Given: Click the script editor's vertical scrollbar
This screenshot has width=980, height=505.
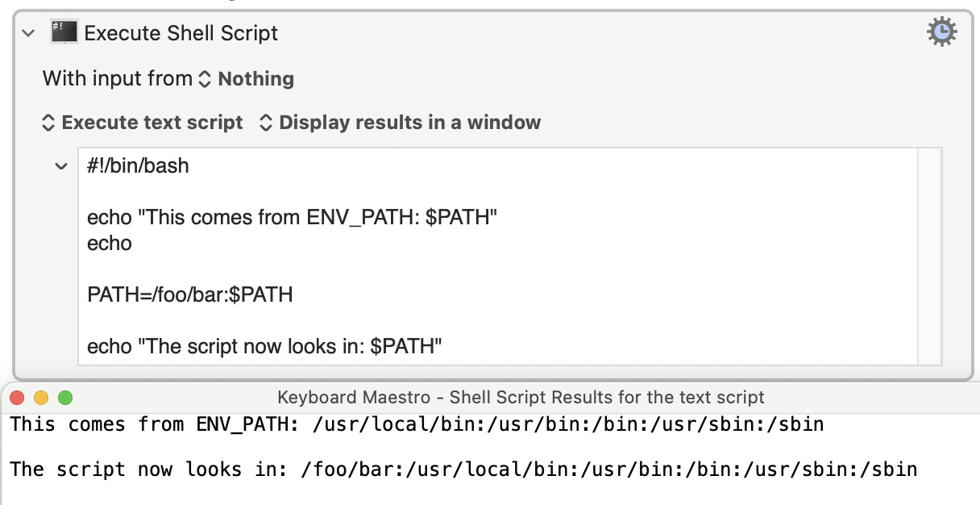Looking at the screenshot, I should point(929,257).
